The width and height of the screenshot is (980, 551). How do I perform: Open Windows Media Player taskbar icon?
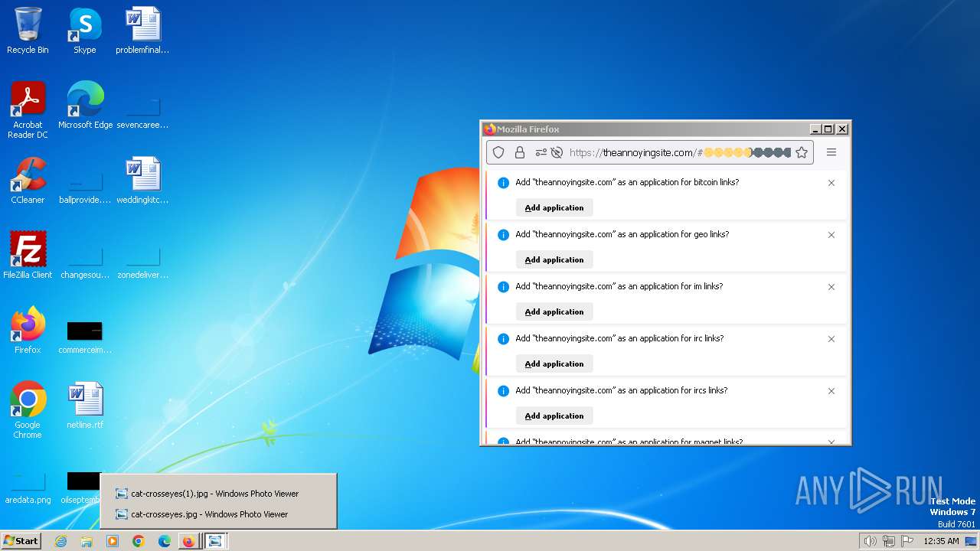click(x=113, y=541)
